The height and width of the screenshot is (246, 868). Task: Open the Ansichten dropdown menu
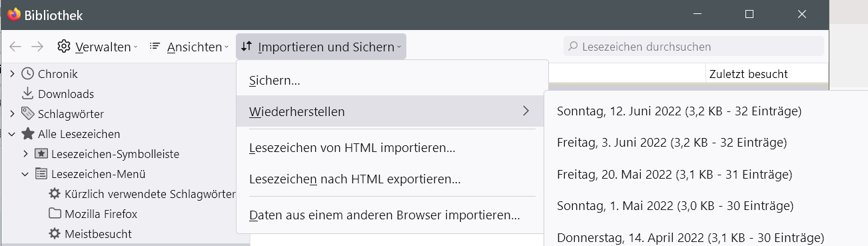pyautogui.click(x=189, y=47)
